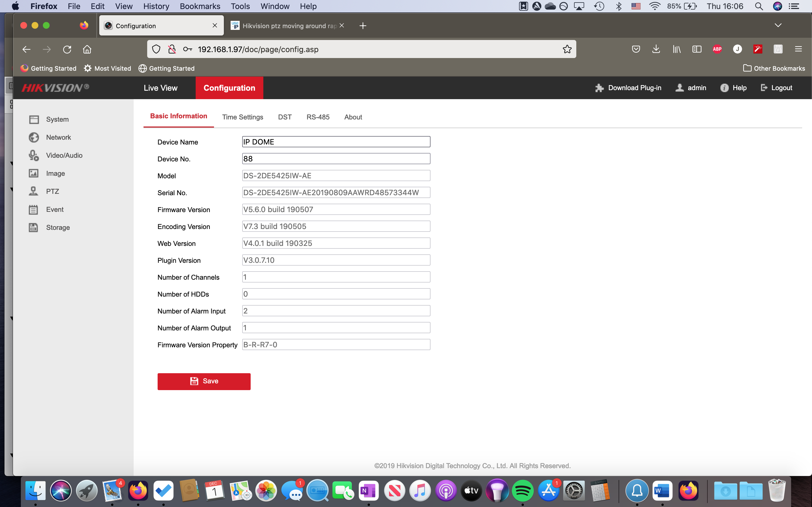This screenshot has height=507, width=812.
Task: Open Other Bookmarks folder
Action: [x=774, y=68]
